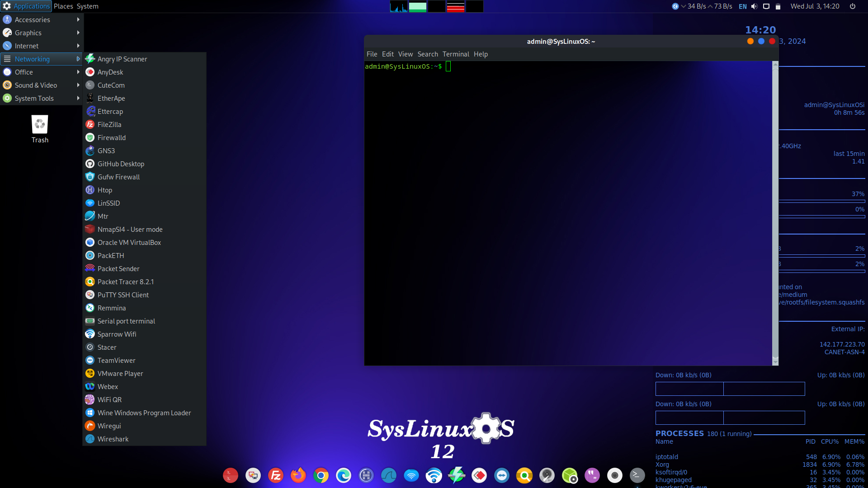Click the EN keyboard layout indicator
The height and width of the screenshot is (488, 868).
(743, 6)
